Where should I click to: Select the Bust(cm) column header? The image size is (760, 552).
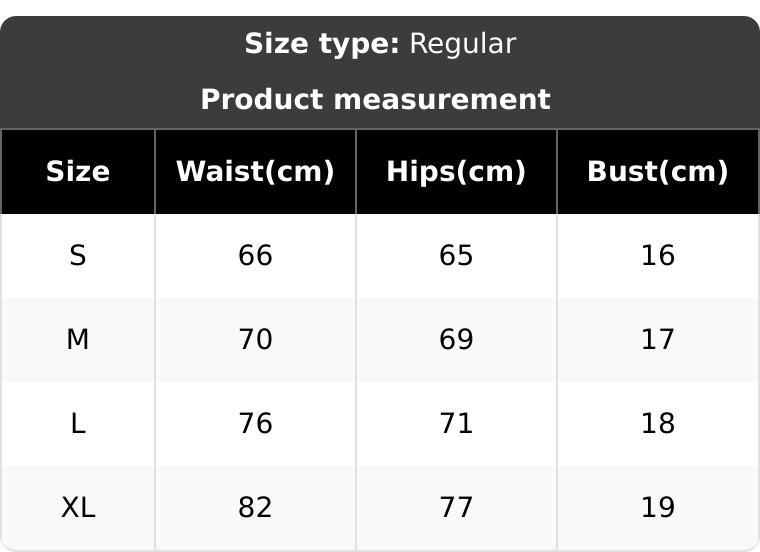(657, 172)
